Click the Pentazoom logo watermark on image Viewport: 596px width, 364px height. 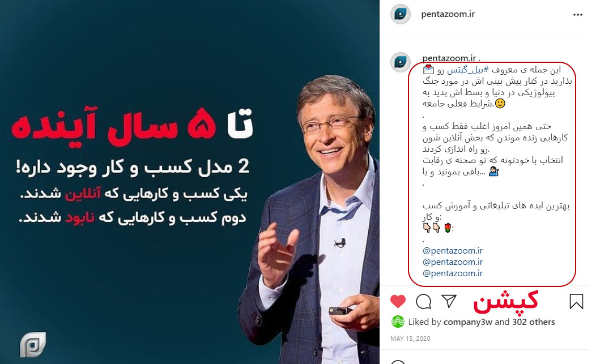pyautogui.click(x=33, y=344)
